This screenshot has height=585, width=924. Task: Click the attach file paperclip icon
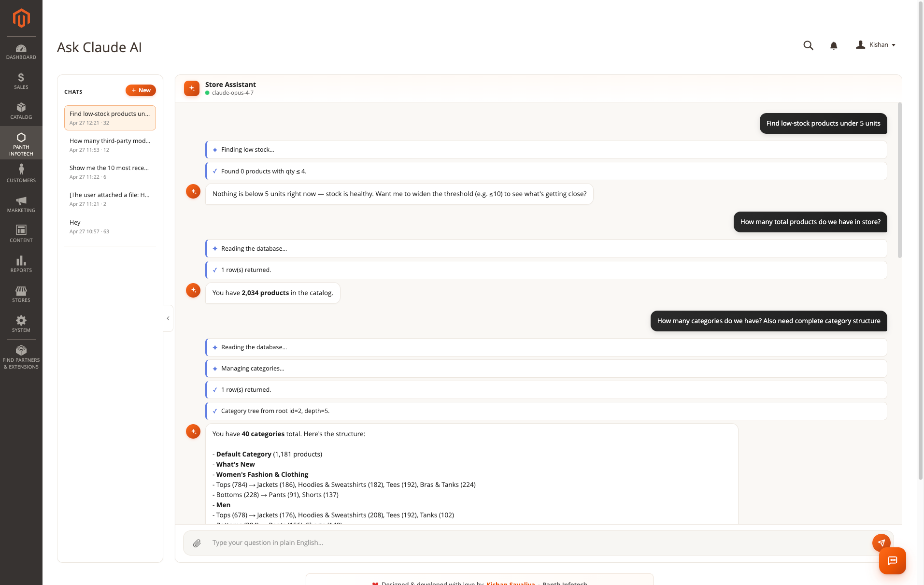coord(197,543)
